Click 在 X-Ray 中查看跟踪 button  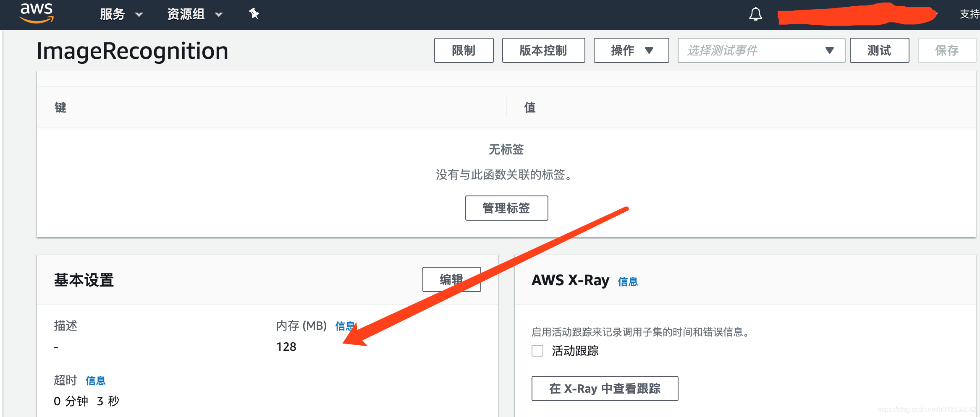[605, 388]
